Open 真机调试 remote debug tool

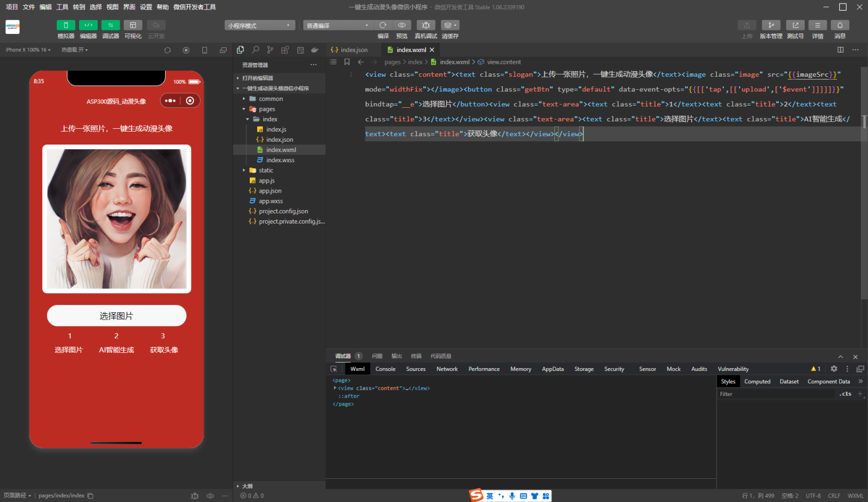pyautogui.click(x=426, y=25)
